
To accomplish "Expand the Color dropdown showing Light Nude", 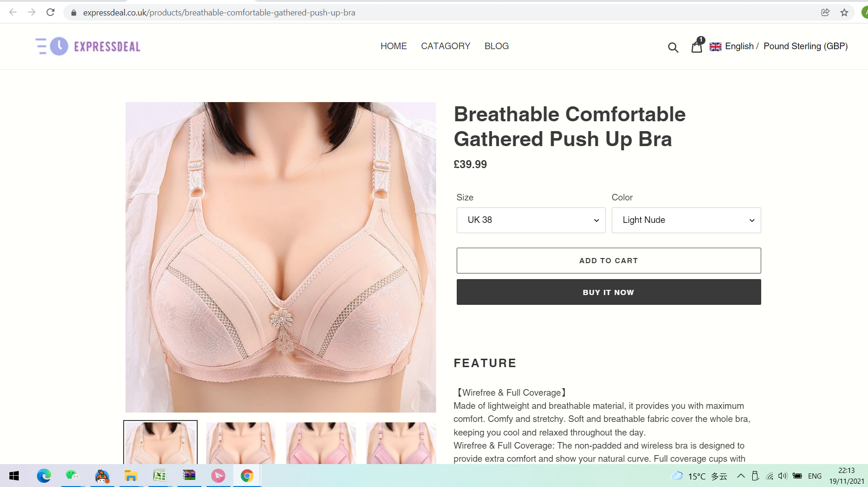I will pos(686,220).
